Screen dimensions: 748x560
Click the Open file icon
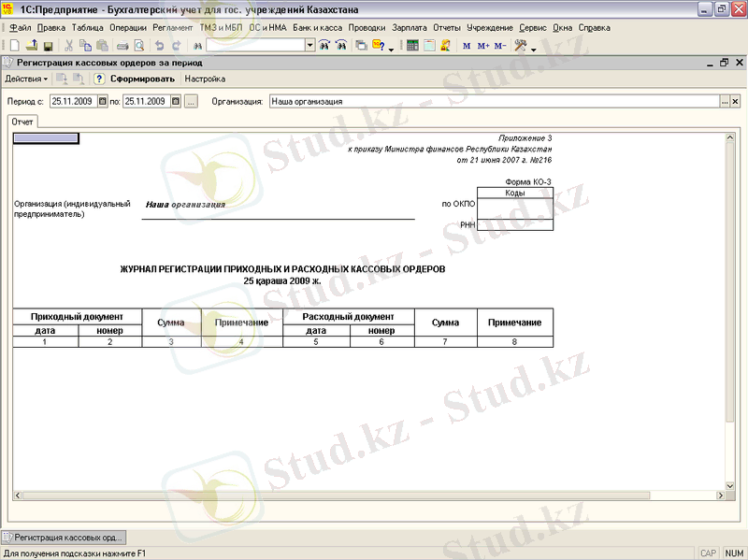(32, 45)
